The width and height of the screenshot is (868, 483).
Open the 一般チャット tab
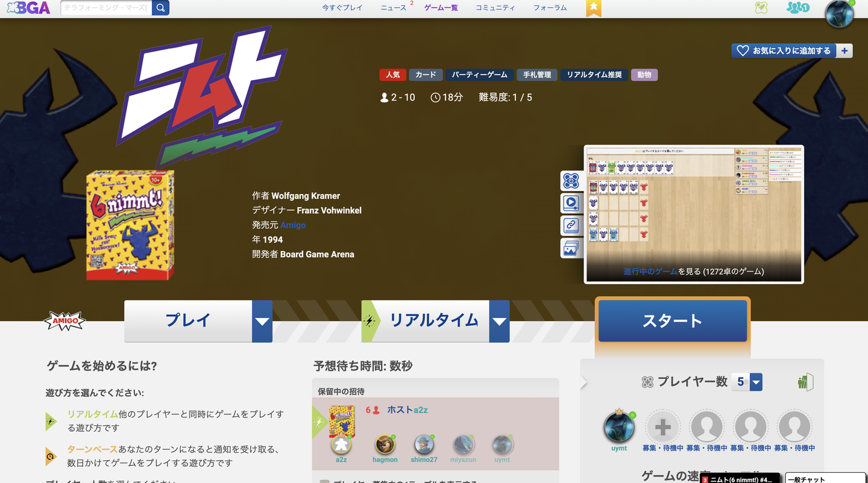(x=824, y=479)
